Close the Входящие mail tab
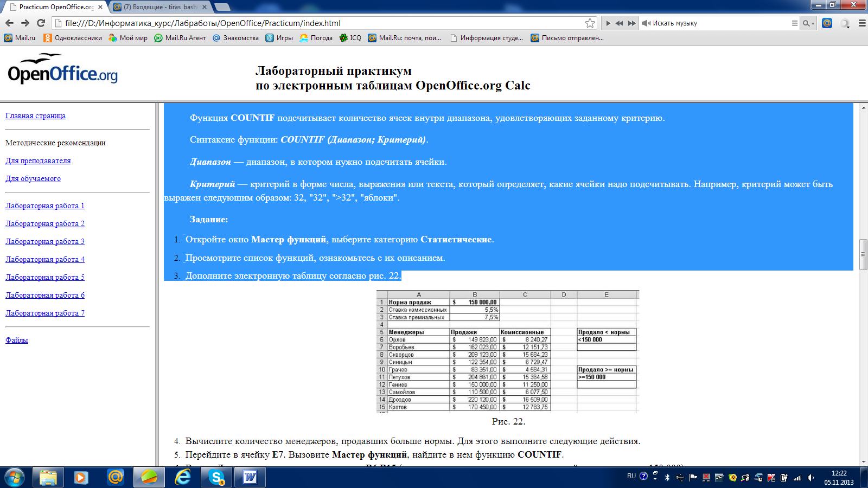The image size is (868, 488). [x=205, y=7]
